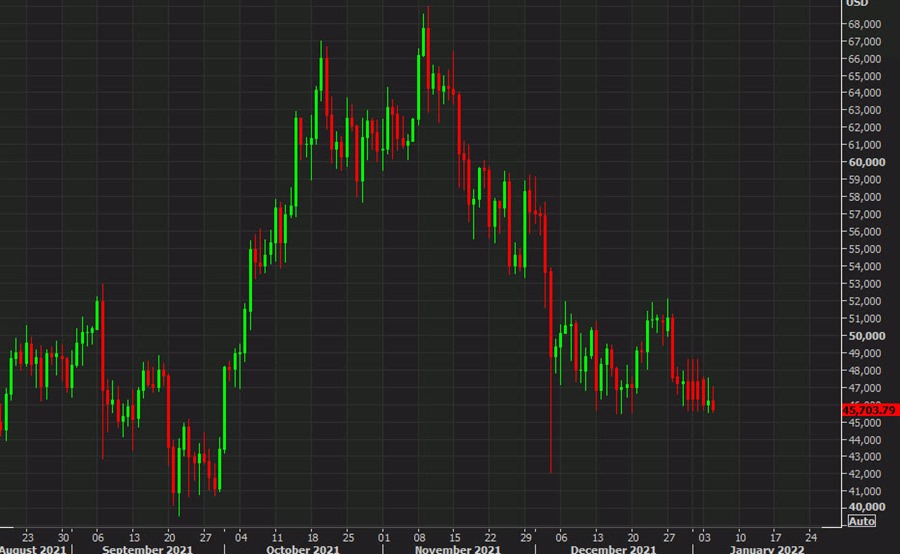
Task: Click the last red candle at chart's right edge
Action: 712,405
